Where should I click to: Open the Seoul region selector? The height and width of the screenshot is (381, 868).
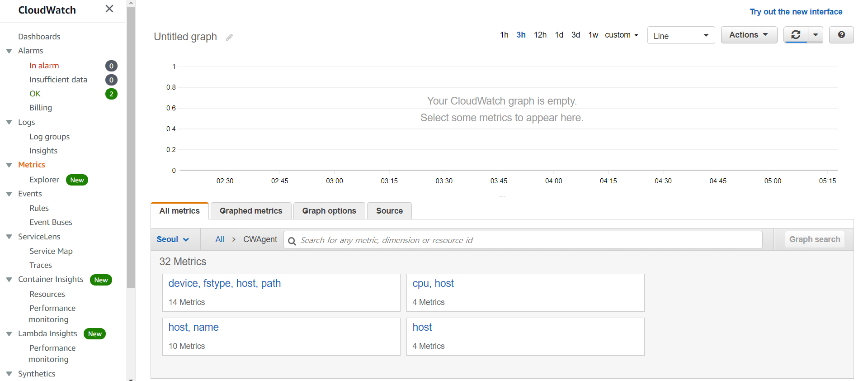173,239
